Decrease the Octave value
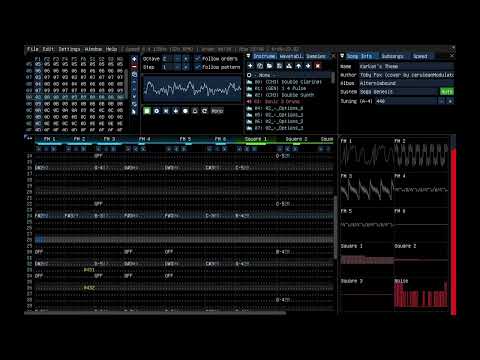 177,59
